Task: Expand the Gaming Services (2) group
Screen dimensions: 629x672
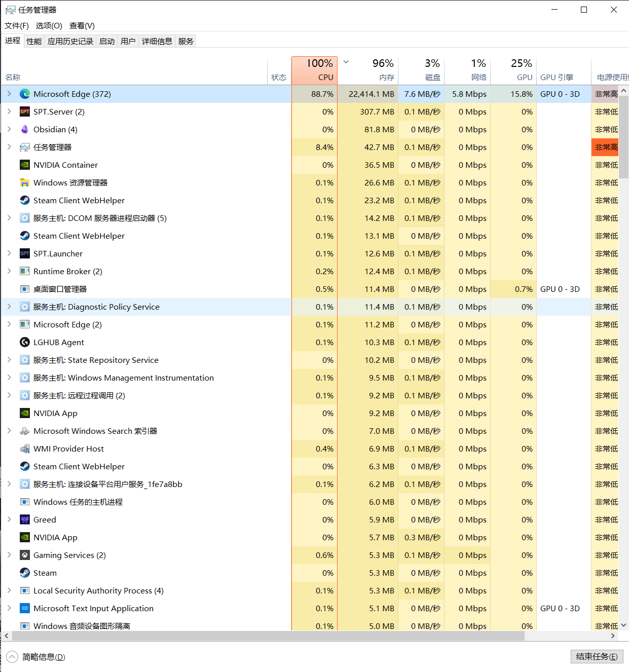Action: tap(9, 555)
